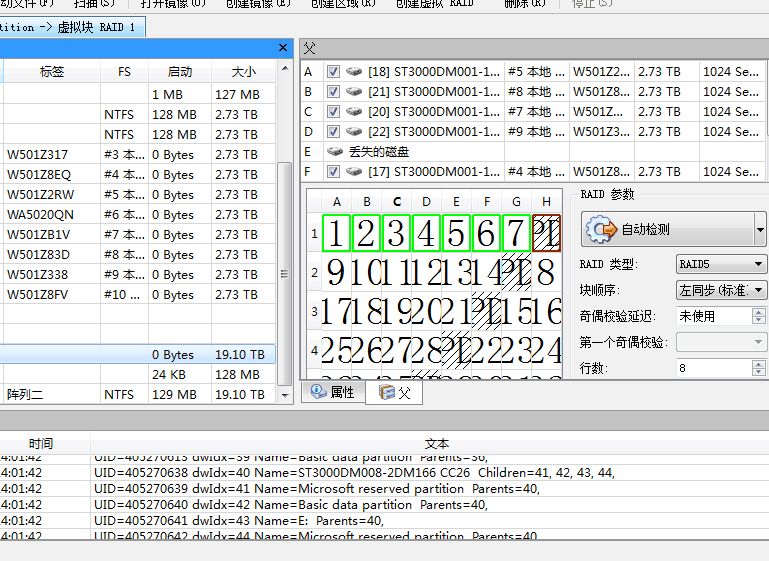
Task: Click the parity block in column H row 1
Action: pos(547,233)
